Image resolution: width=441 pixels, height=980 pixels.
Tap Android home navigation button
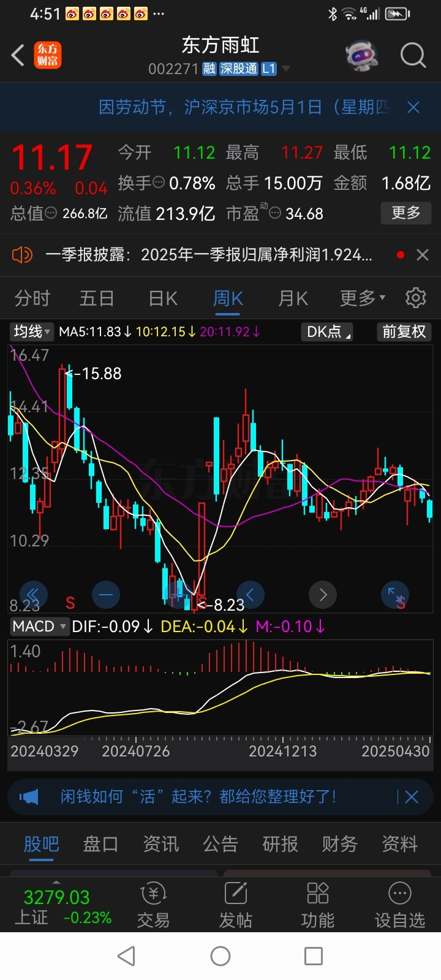[221, 956]
